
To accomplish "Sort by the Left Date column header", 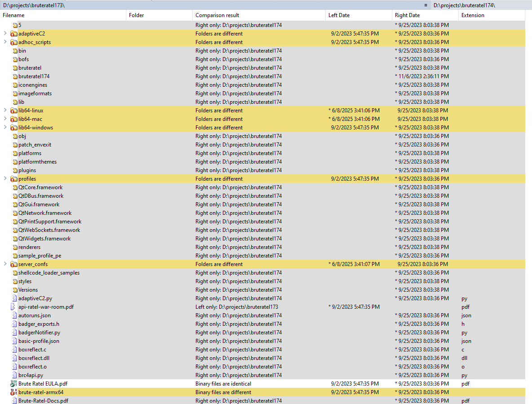I will (x=359, y=15).
